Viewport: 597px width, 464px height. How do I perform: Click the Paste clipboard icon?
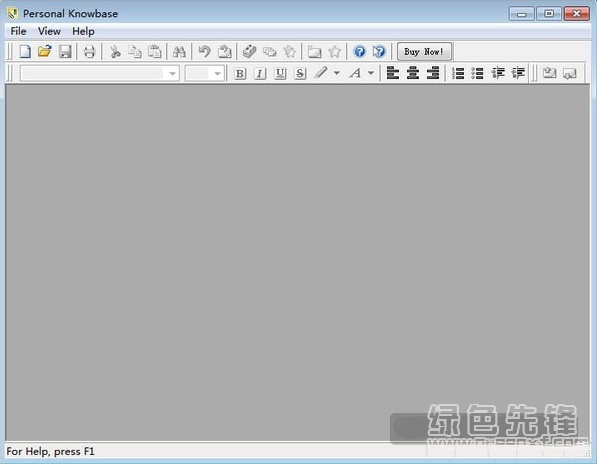[155, 51]
